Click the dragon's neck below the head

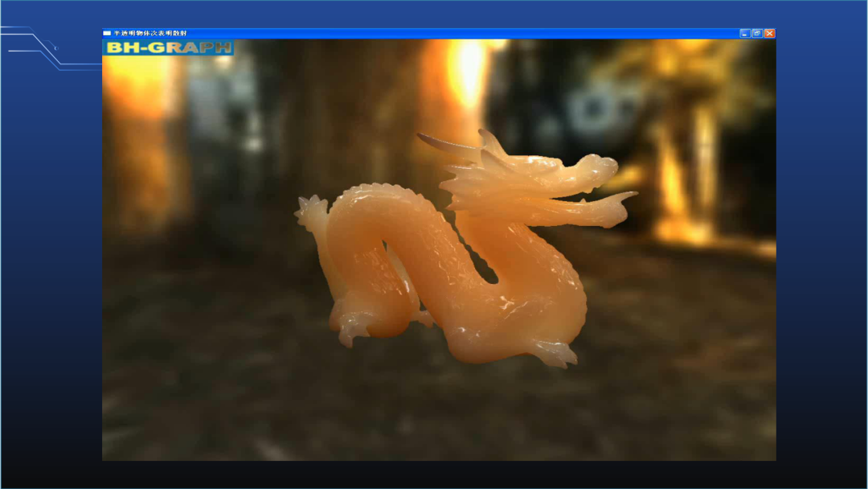(498, 241)
